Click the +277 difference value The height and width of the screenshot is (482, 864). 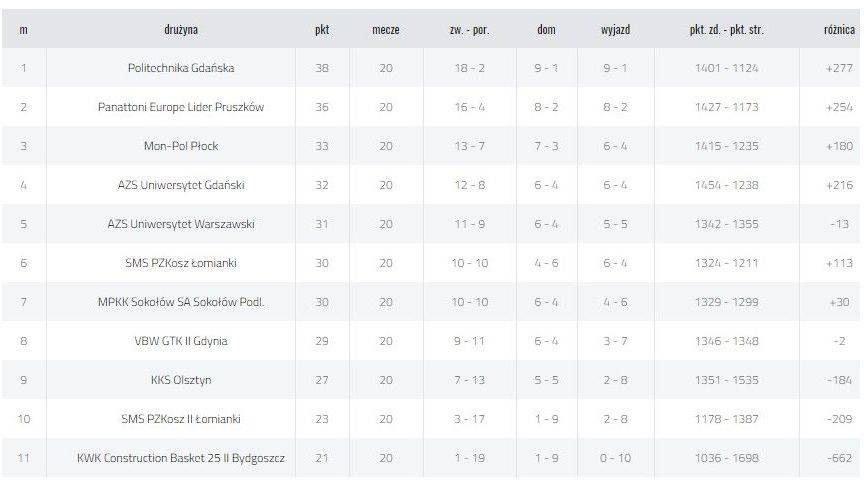[x=839, y=68]
